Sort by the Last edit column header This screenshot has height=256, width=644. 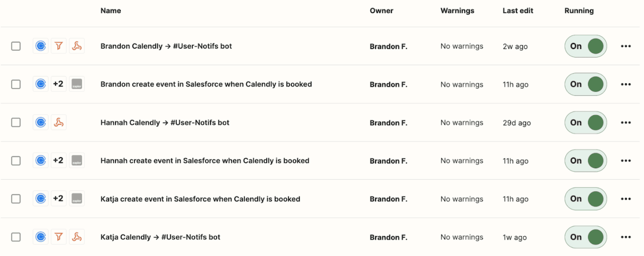[x=518, y=11]
